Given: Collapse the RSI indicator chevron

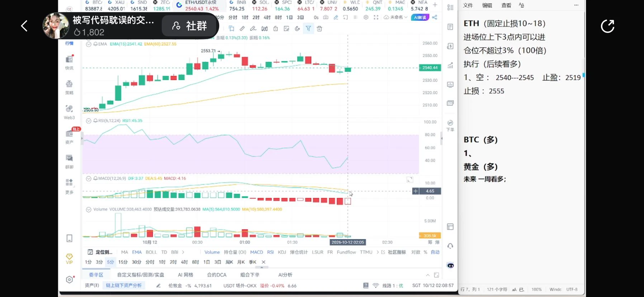Looking at the screenshot, I should pos(89,121).
